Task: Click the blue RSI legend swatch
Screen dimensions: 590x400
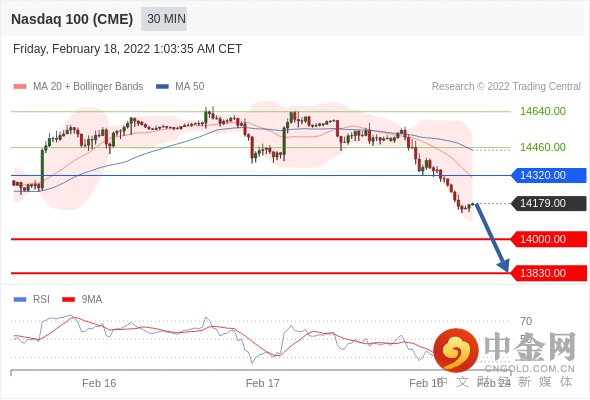Action: pyautogui.click(x=20, y=300)
